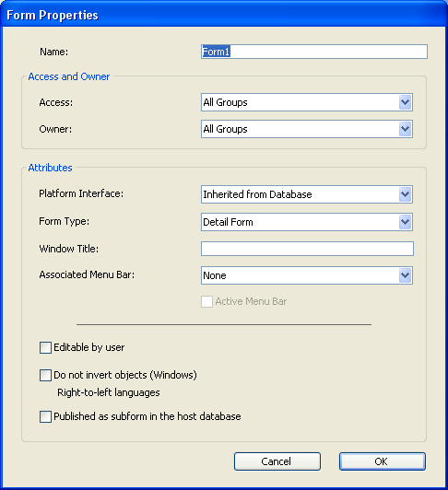Open the Associated Menu Bar dropdown arrow
The image size is (448, 490).
point(406,275)
